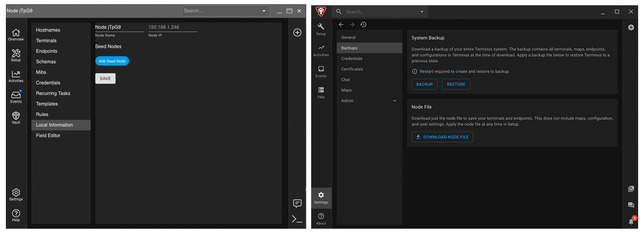Viewport: 644px width, 232px height.
Task: Open the media library icon in right sidebar
Action: [x=631, y=189]
